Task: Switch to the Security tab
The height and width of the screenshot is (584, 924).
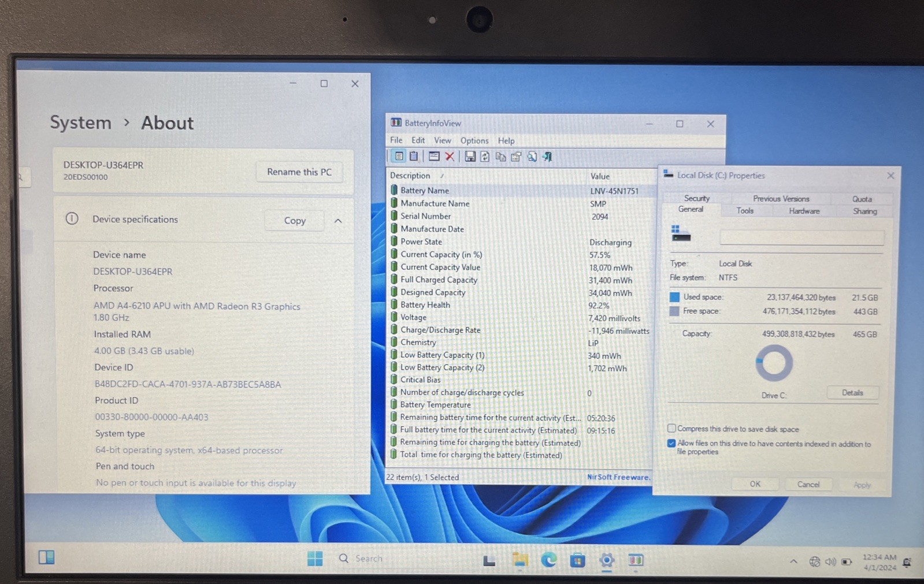Action: (697, 198)
